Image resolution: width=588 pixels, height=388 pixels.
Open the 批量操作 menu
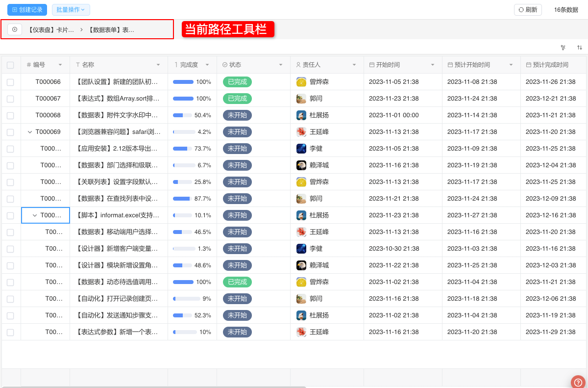coord(72,9)
